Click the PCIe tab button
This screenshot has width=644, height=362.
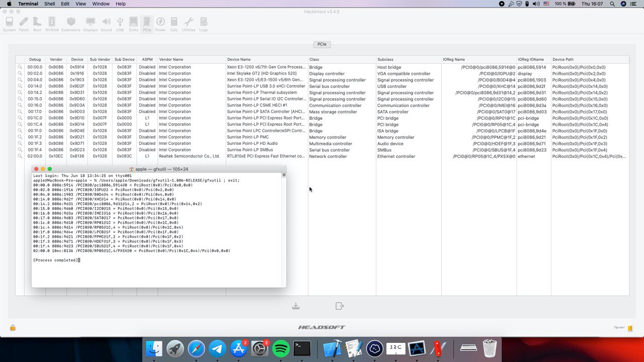[x=322, y=44]
